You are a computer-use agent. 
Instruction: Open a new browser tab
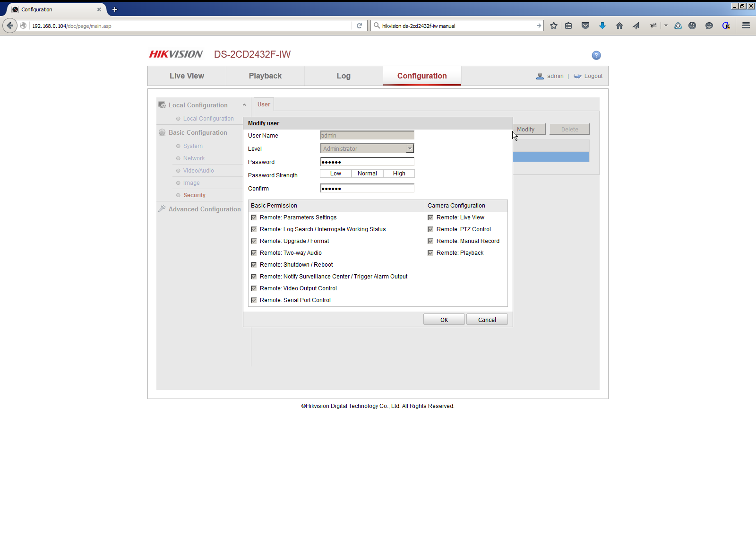tap(114, 9)
